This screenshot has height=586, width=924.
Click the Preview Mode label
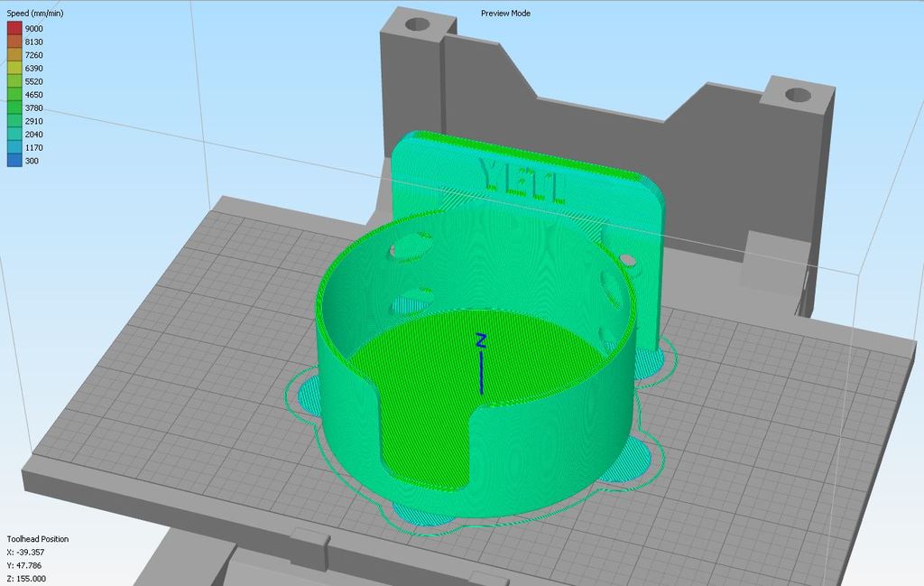(x=506, y=13)
